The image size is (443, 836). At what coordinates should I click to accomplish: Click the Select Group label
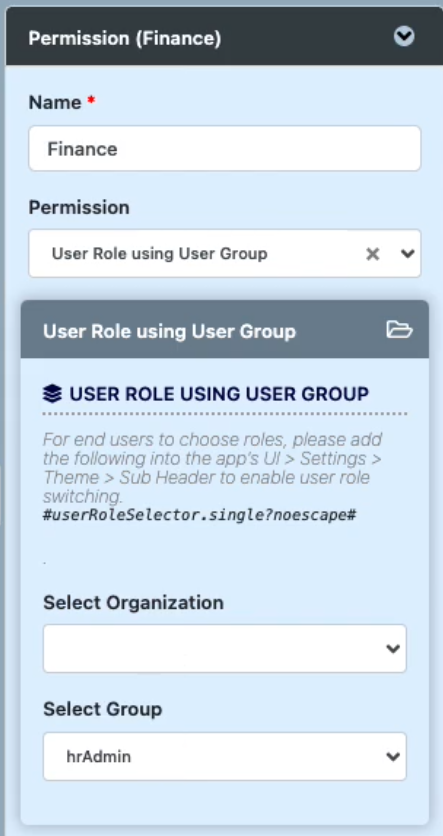tap(102, 709)
